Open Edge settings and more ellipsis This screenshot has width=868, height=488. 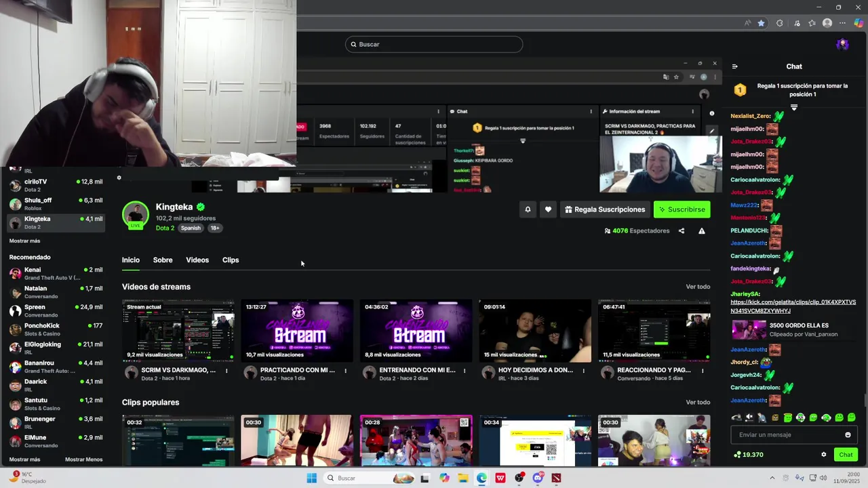point(844,23)
